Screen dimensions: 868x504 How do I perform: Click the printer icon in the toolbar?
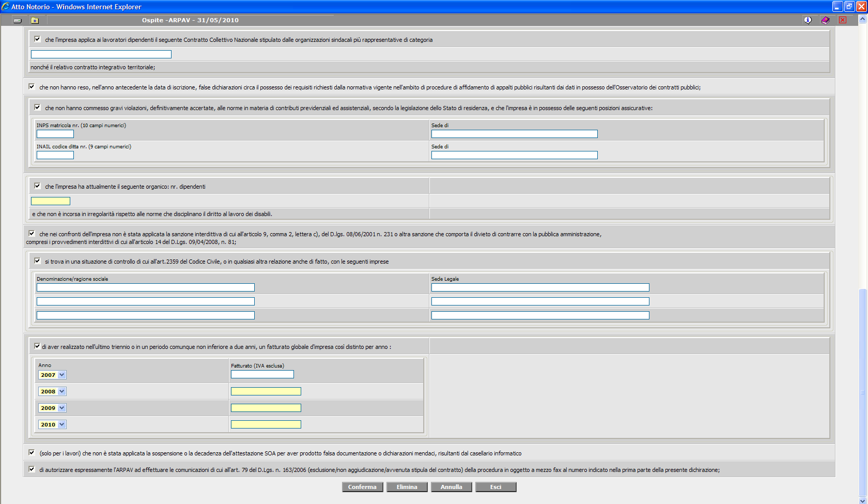pyautogui.click(x=18, y=20)
